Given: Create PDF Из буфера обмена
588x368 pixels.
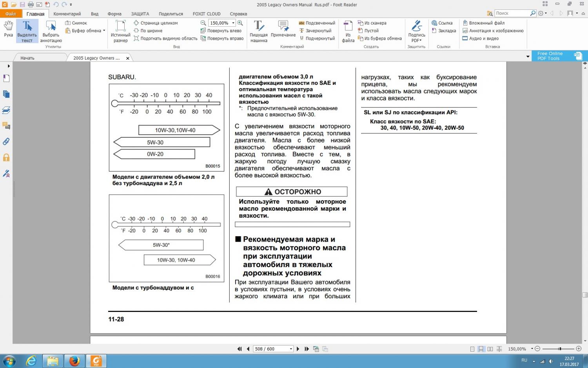Looking at the screenshot, I should click(x=380, y=38).
